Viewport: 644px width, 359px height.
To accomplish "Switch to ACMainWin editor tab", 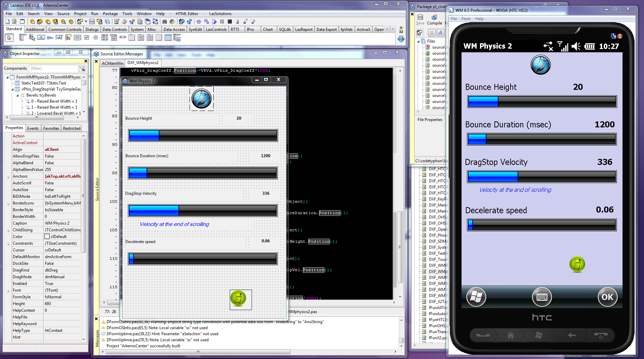I will point(112,63).
